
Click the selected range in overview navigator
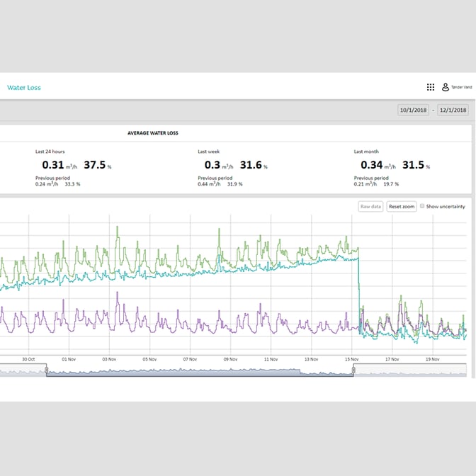pyautogui.click(x=198, y=372)
